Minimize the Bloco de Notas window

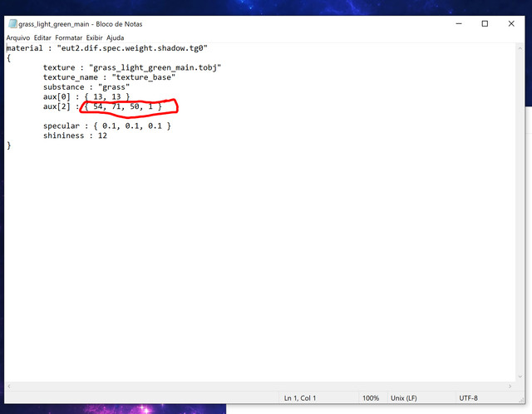pos(459,24)
